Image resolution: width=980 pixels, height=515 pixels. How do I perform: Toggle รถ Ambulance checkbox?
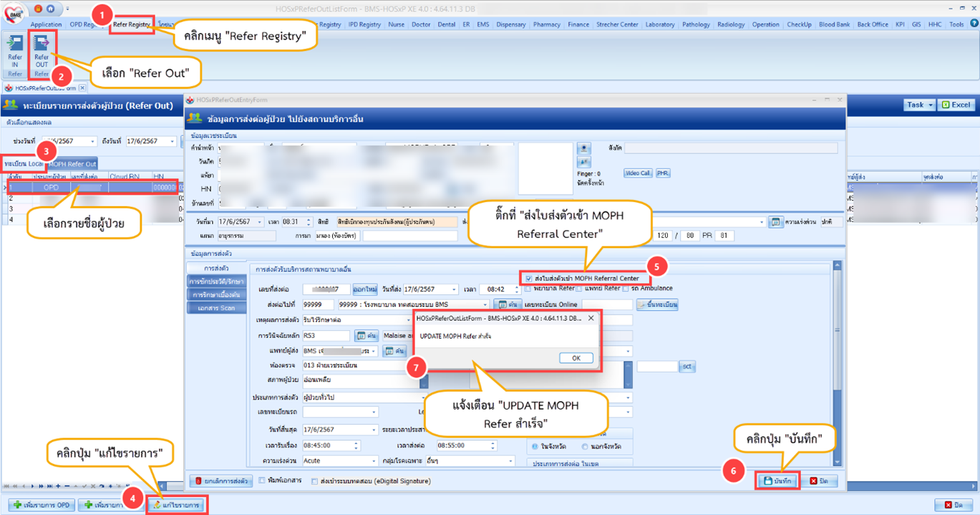(625, 289)
